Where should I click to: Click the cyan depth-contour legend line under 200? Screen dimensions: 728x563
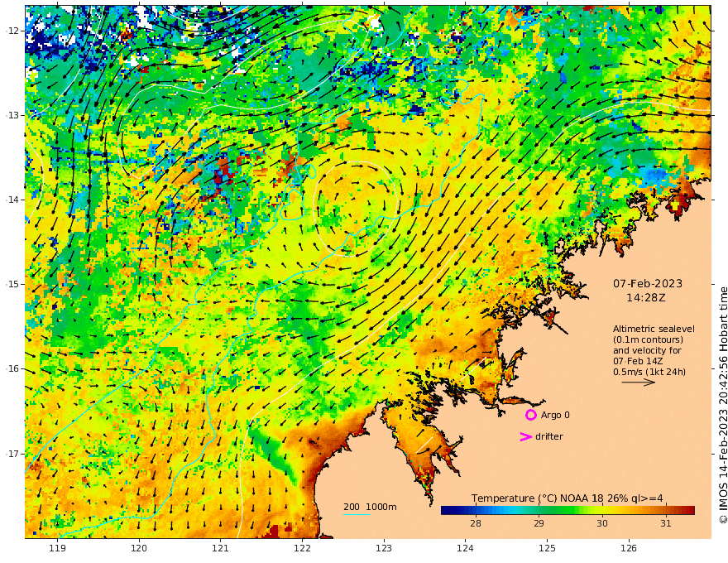point(356,514)
